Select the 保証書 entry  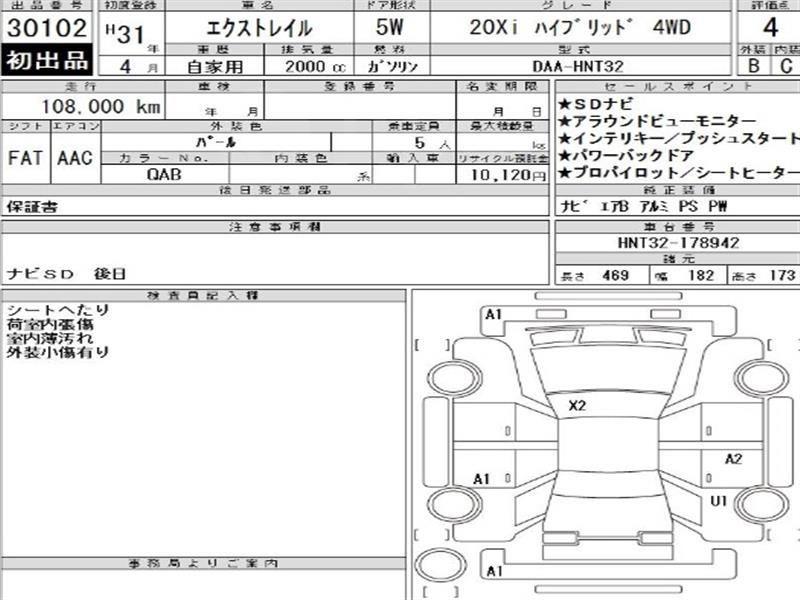[32, 207]
